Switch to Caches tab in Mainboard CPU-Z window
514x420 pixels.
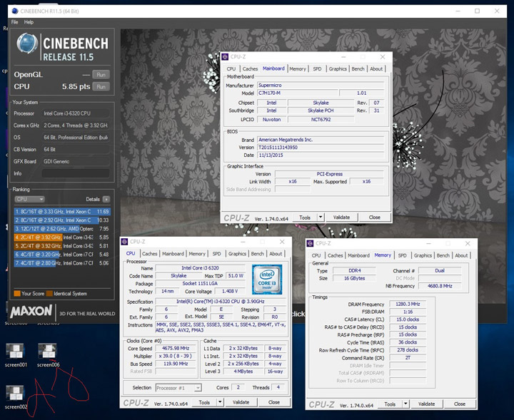coord(250,68)
